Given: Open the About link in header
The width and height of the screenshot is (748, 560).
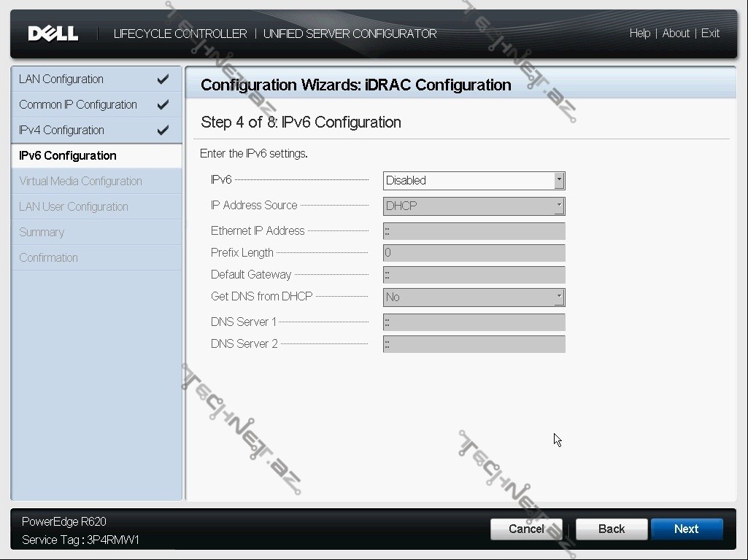Looking at the screenshot, I should coord(676,34).
